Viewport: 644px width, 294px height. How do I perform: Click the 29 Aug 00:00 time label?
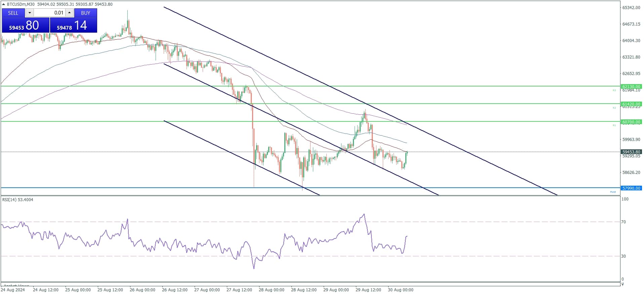[x=336, y=290]
